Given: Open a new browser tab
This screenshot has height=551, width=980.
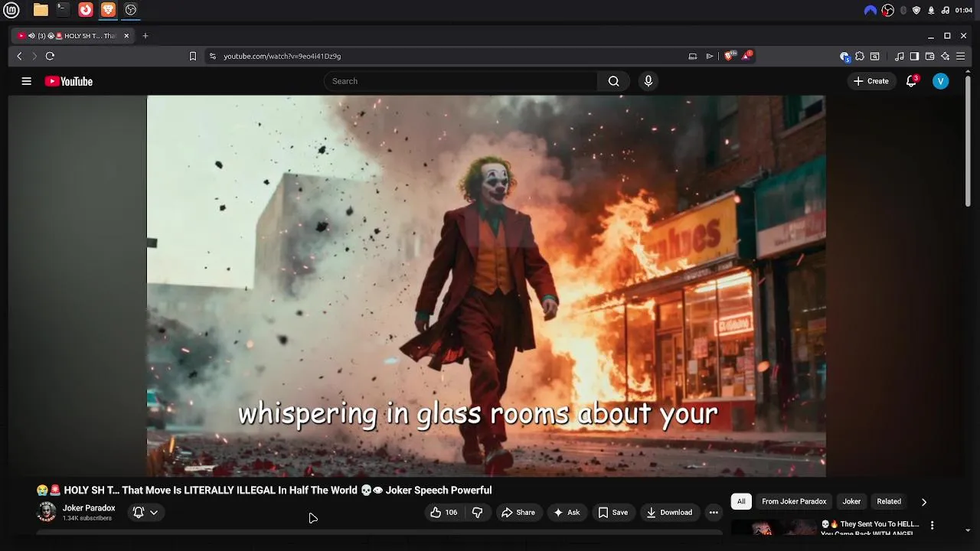Looking at the screenshot, I should tap(145, 36).
